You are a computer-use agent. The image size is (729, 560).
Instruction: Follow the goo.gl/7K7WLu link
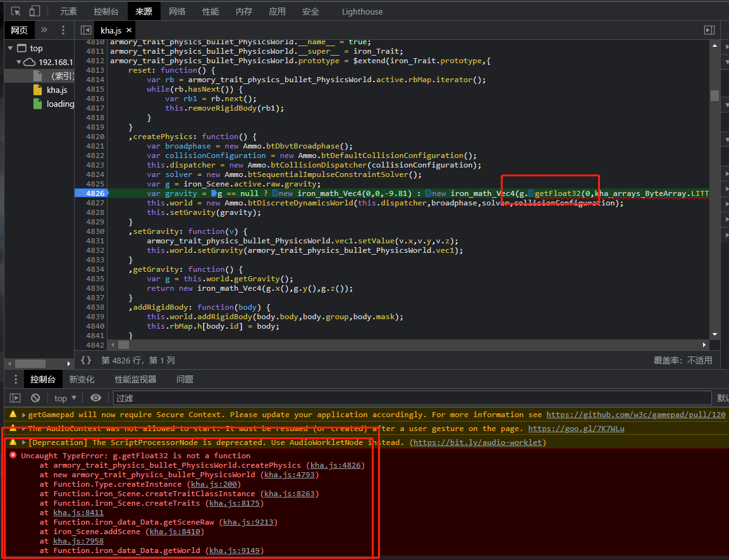(576, 428)
